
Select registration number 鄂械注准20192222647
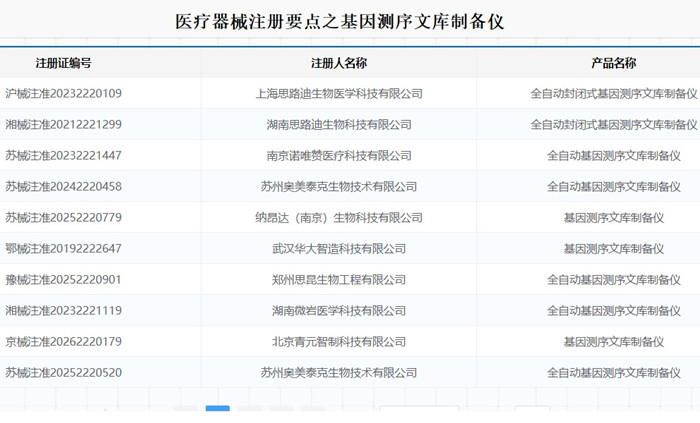(x=63, y=249)
